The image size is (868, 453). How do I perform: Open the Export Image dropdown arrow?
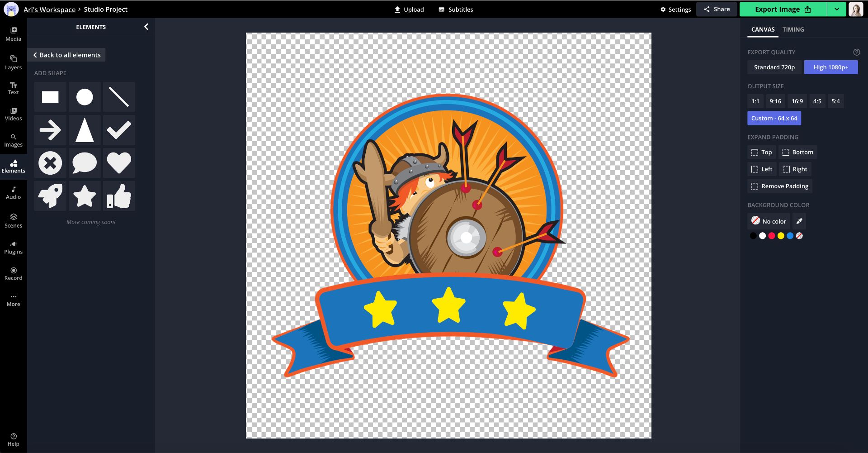point(837,10)
